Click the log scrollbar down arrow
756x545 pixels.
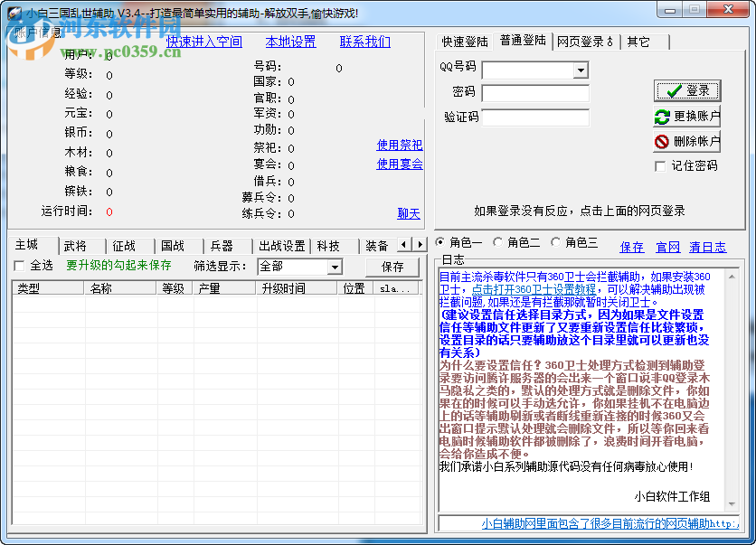[x=732, y=504]
